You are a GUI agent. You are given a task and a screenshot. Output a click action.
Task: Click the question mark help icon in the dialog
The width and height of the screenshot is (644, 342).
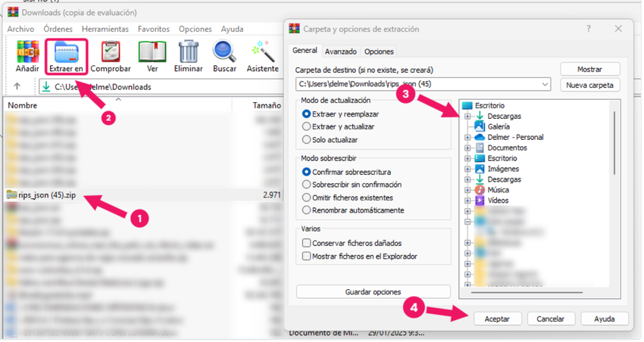[589, 29]
